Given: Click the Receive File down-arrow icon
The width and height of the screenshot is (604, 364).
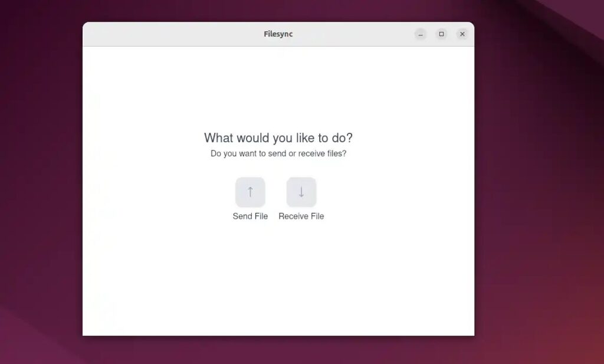Looking at the screenshot, I should pyautogui.click(x=301, y=192).
